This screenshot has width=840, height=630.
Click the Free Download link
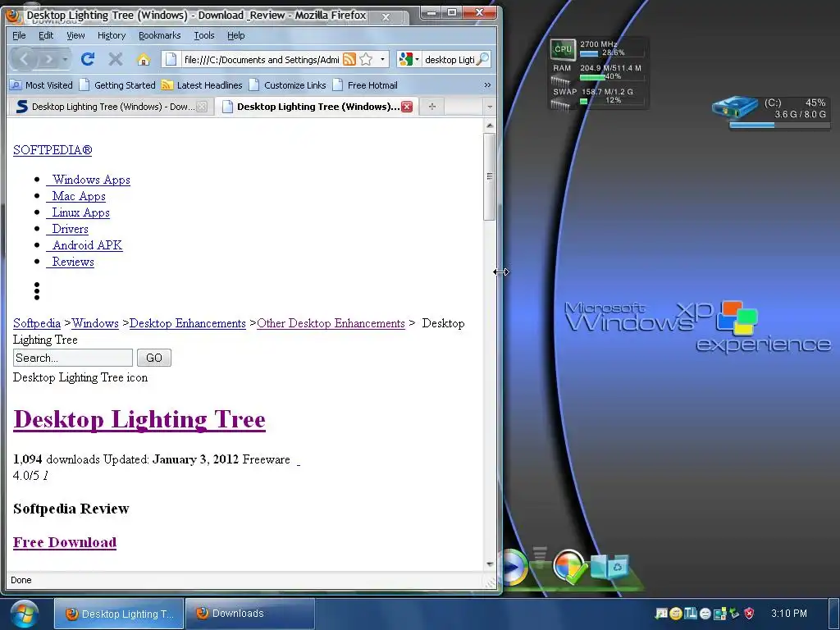(65, 542)
